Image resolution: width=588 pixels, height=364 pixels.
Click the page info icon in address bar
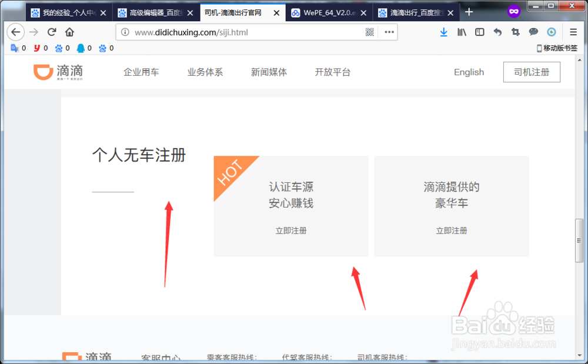point(124,32)
